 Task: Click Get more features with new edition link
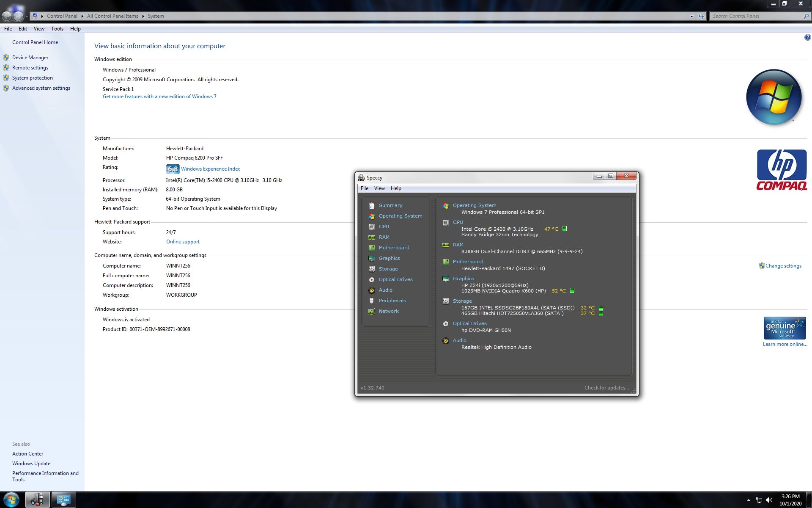click(x=159, y=97)
